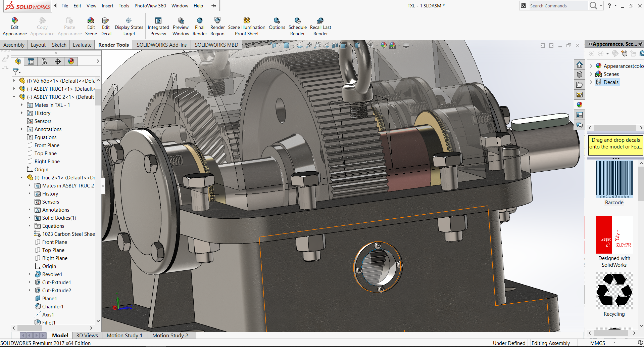Image resolution: width=644 pixels, height=347 pixels.
Task: Open the Preview Window render tool
Action: [x=181, y=21]
